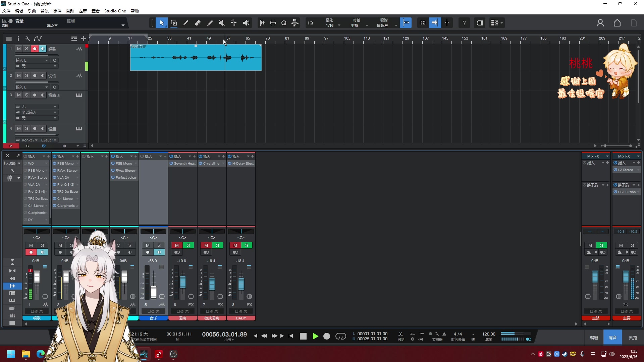Open the wrench options icon above track list
The image size is (644, 362).
pos(28,39)
